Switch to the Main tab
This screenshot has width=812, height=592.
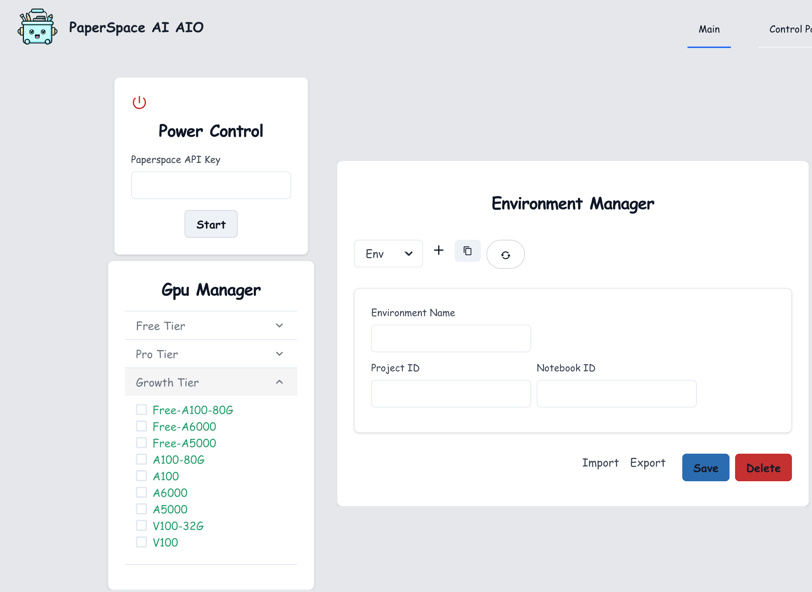[709, 30]
